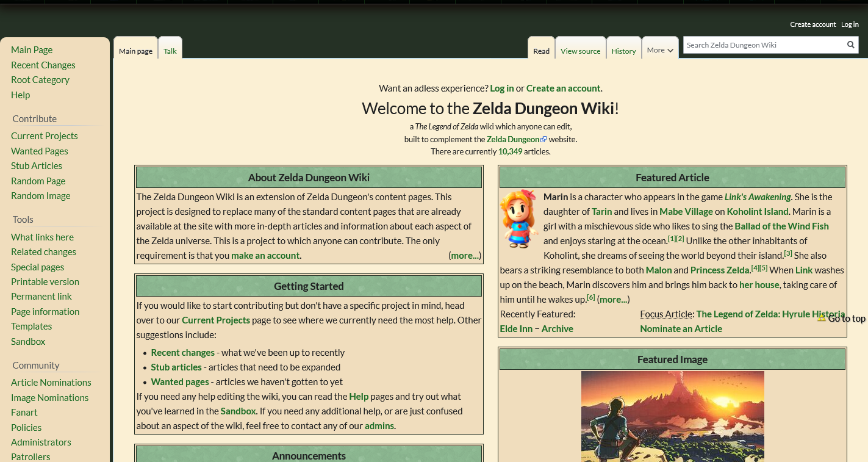Click admins link

(x=379, y=425)
